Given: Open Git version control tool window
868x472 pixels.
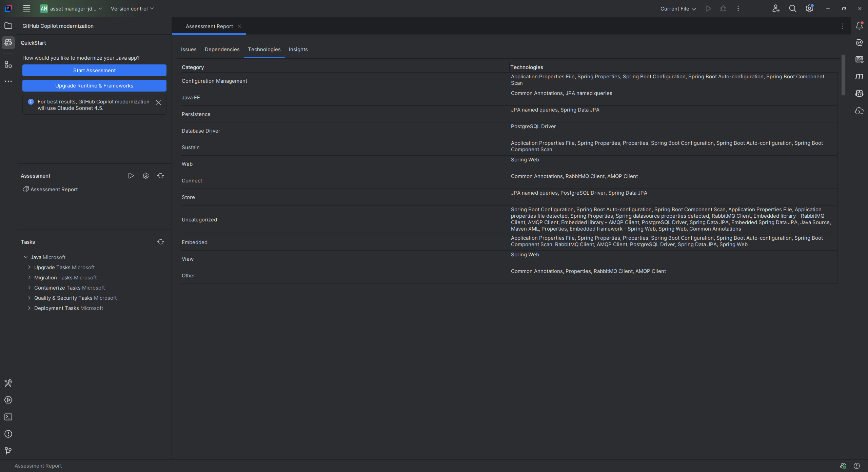Looking at the screenshot, I should [x=8, y=451].
